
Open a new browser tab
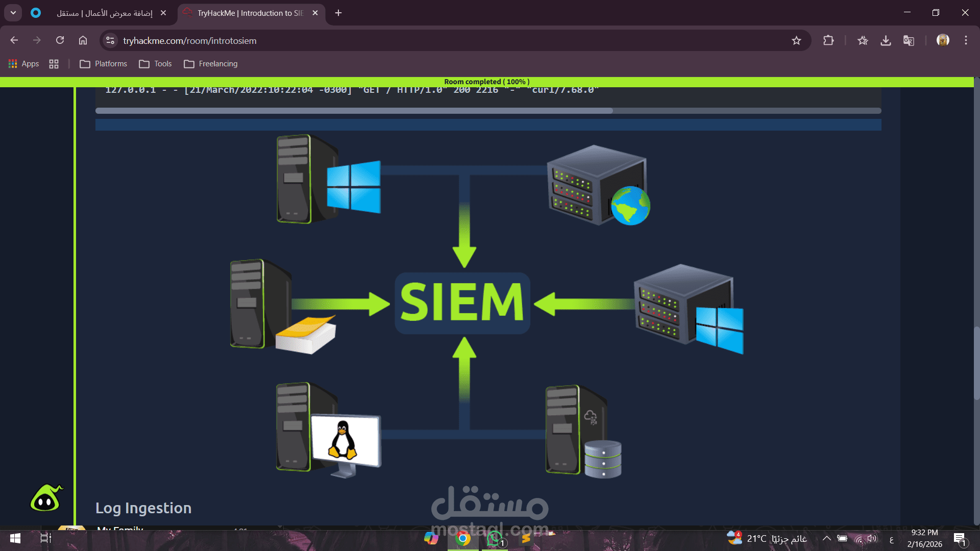(338, 13)
